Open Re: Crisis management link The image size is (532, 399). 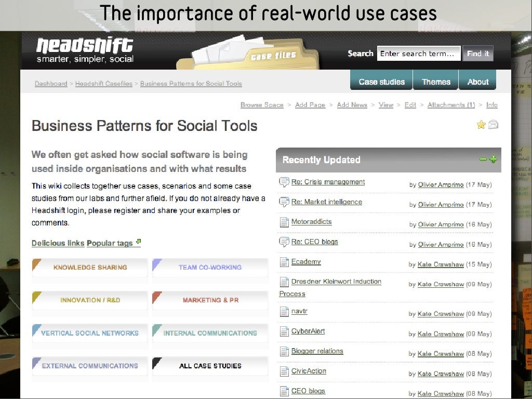[x=328, y=182]
